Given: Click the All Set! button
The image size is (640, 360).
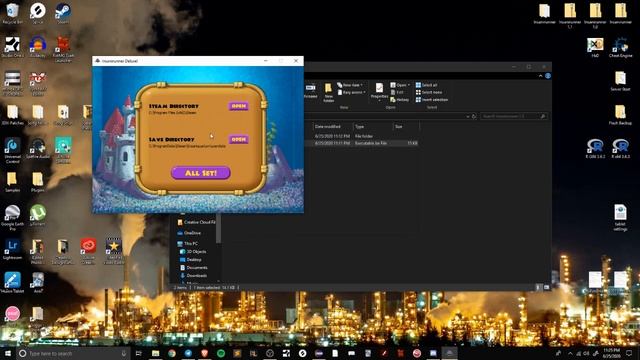Looking at the screenshot, I should point(200,173).
